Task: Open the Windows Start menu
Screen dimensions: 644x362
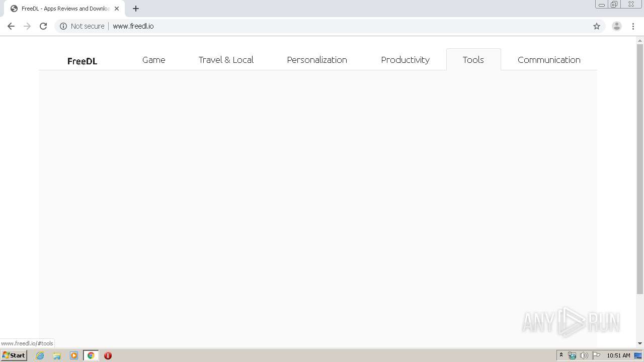Action: point(14,355)
